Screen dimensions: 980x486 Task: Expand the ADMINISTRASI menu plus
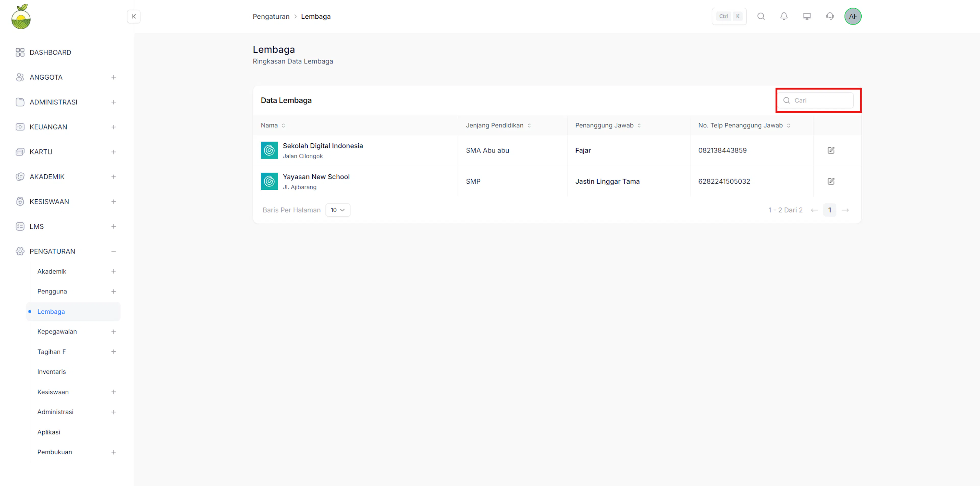click(113, 102)
